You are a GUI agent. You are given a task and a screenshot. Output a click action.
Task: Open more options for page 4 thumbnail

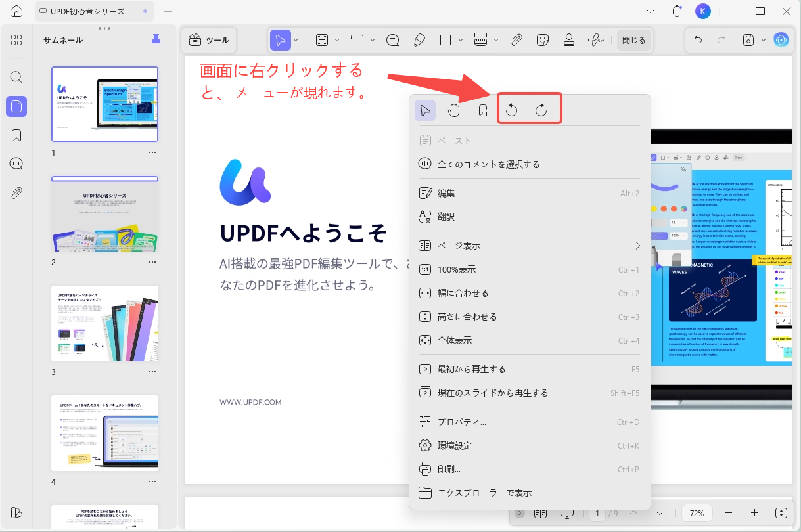tap(152, 481)
